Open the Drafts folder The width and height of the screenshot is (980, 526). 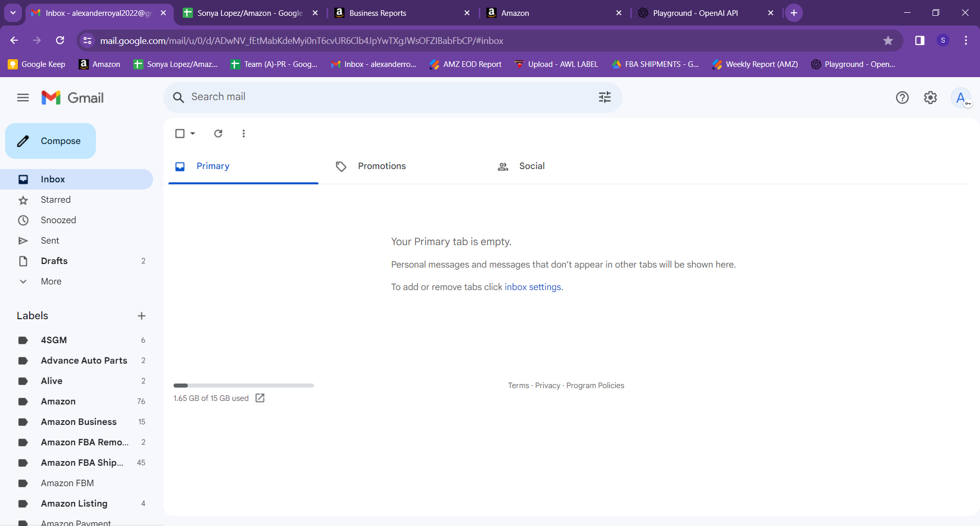pyautogui.click(x=77, y=261)
